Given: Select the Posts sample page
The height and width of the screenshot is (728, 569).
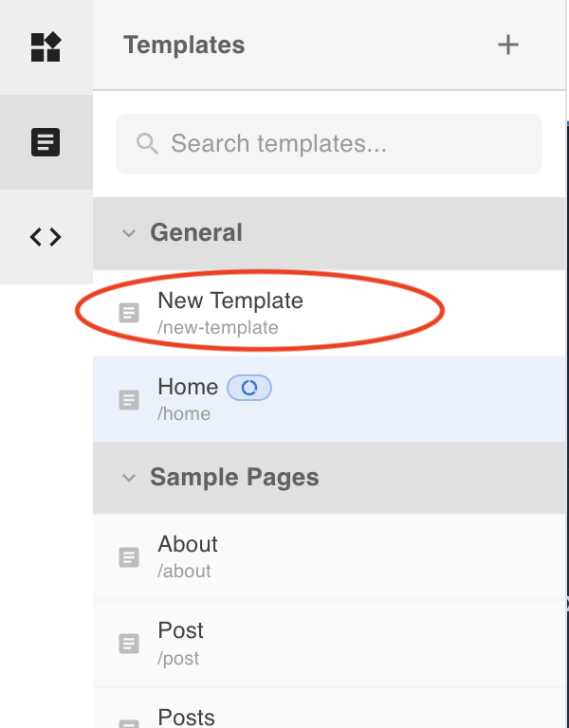Looking at the screenshot, I should [x=187, y=716].
